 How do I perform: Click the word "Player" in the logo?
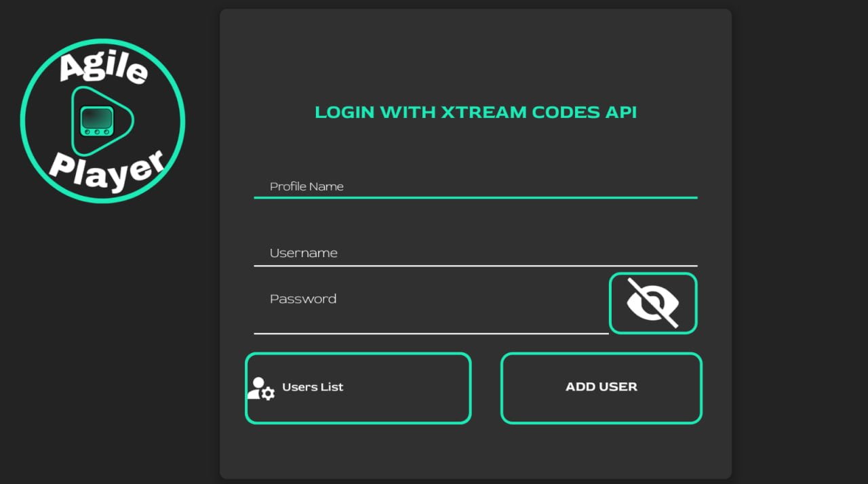108,171
